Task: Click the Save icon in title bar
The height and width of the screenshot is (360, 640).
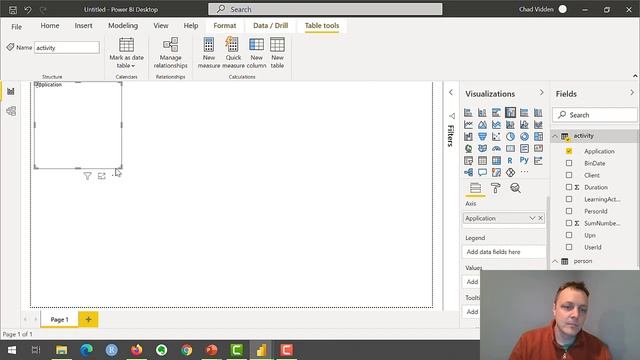Action: (x=13, y=9)
